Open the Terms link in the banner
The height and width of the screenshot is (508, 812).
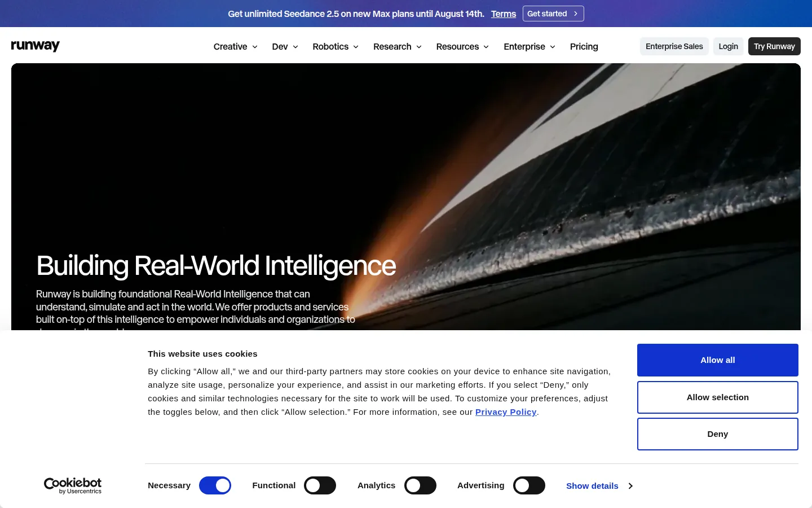504,14
